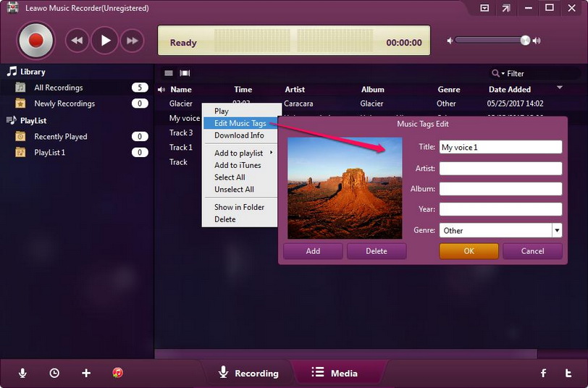Click the Cancel button in tag editor
Viewport: 588px width, 388px height.
point(532,251)
